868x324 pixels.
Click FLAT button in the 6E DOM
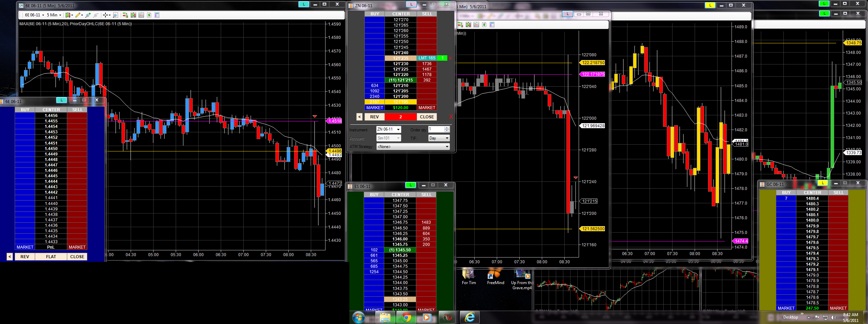(x=51, y=257)
